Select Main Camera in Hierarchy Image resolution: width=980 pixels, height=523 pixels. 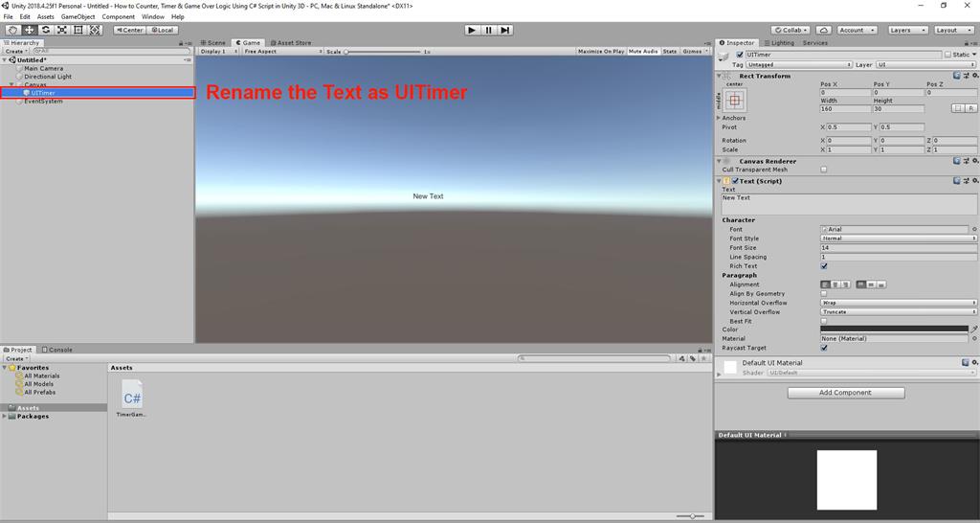(43, 68)
